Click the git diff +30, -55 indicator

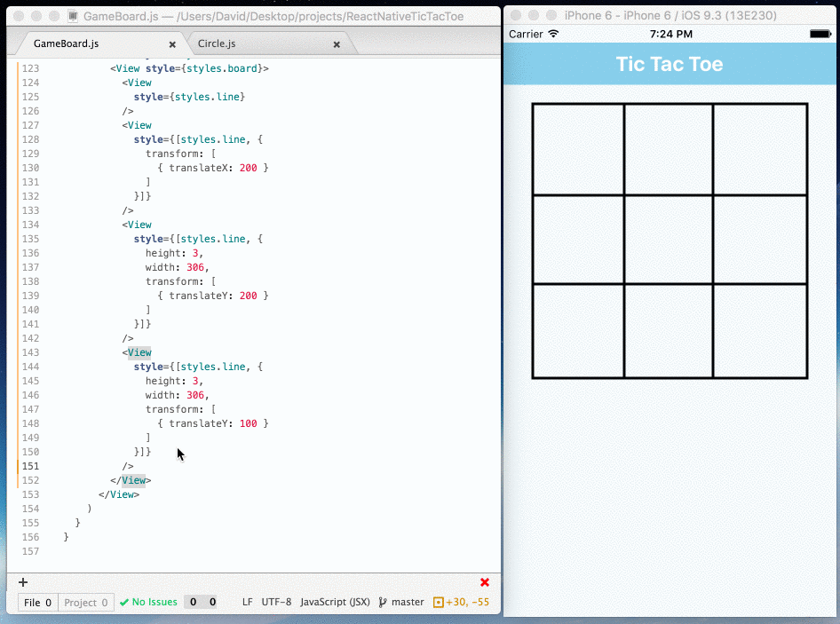pos(461,602)
